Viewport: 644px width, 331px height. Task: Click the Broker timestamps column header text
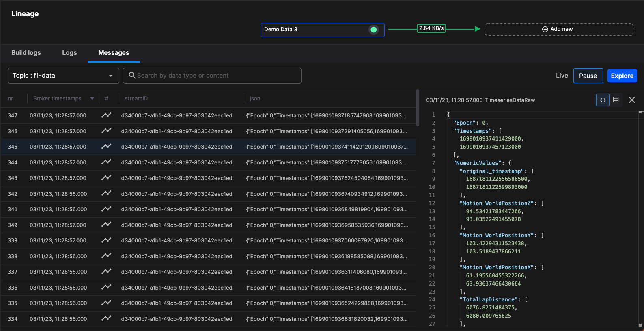point(57,99)
